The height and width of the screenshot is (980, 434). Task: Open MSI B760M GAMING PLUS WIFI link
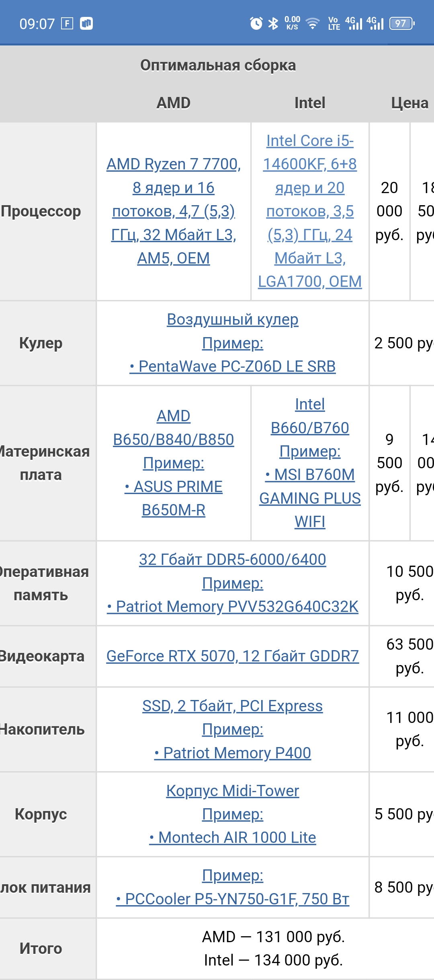(310, 498)
